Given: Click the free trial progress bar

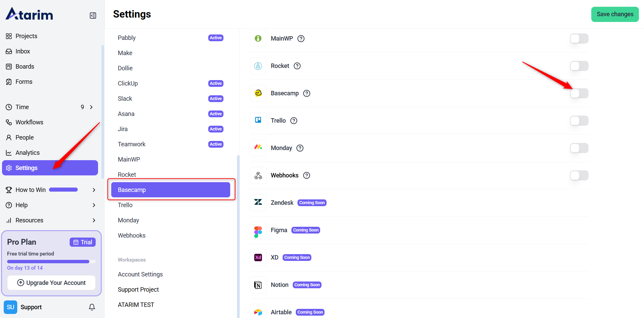Looking at the screenshot, I should [51, 262].
